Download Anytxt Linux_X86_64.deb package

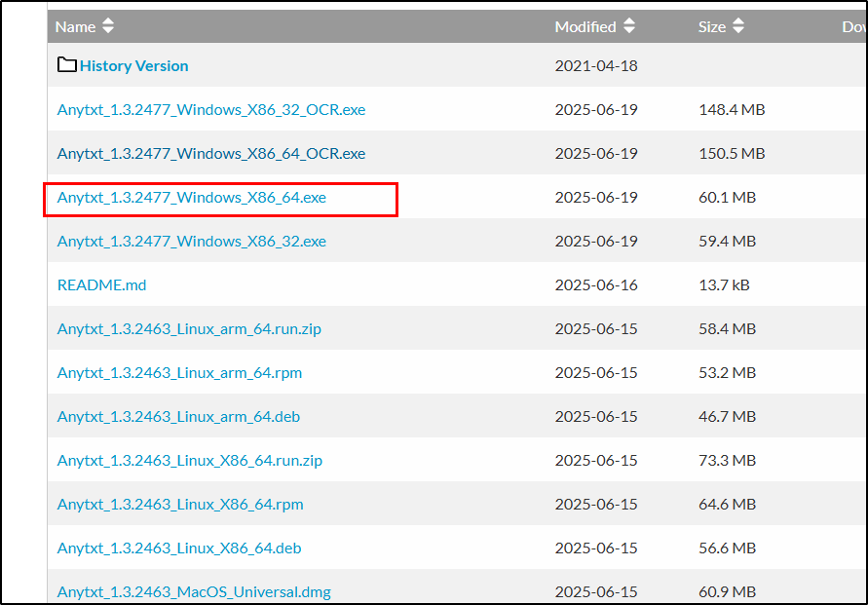coord(179,548)
